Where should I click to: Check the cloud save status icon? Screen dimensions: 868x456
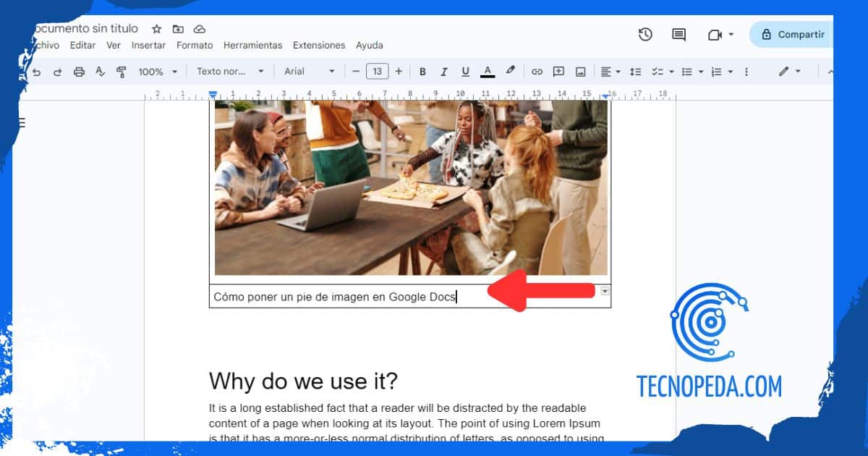pos(200,29)
